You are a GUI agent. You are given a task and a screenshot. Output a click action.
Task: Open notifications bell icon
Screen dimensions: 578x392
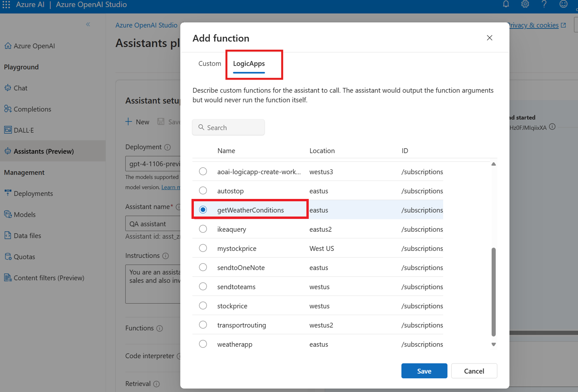[x=506, y=4]
